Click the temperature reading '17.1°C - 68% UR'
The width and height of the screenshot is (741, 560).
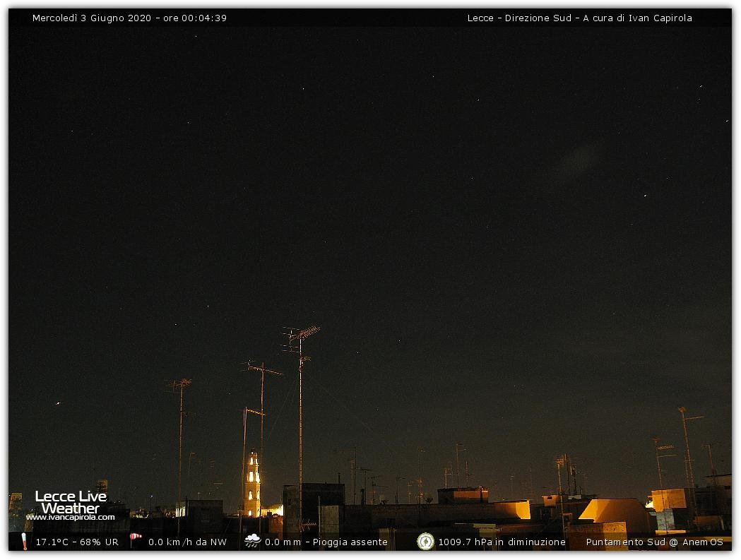point(77,542)
